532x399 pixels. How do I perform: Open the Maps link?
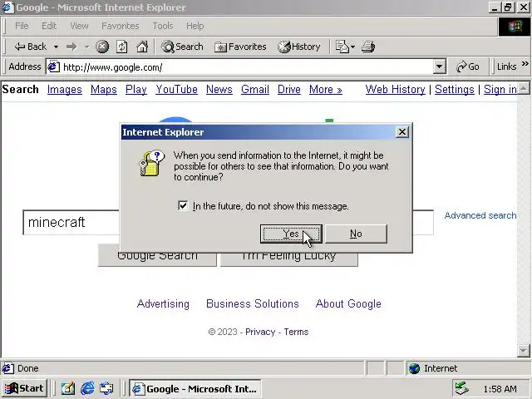coord(103,89)
